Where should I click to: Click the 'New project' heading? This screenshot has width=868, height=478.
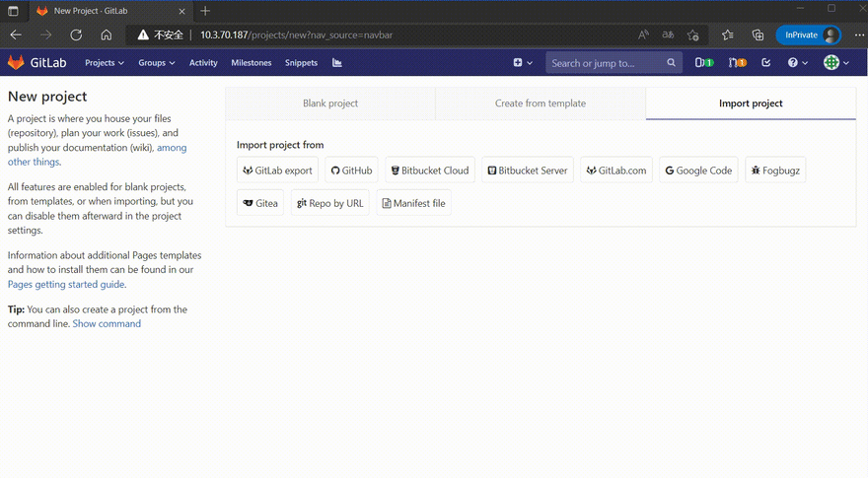coord(47,97)
